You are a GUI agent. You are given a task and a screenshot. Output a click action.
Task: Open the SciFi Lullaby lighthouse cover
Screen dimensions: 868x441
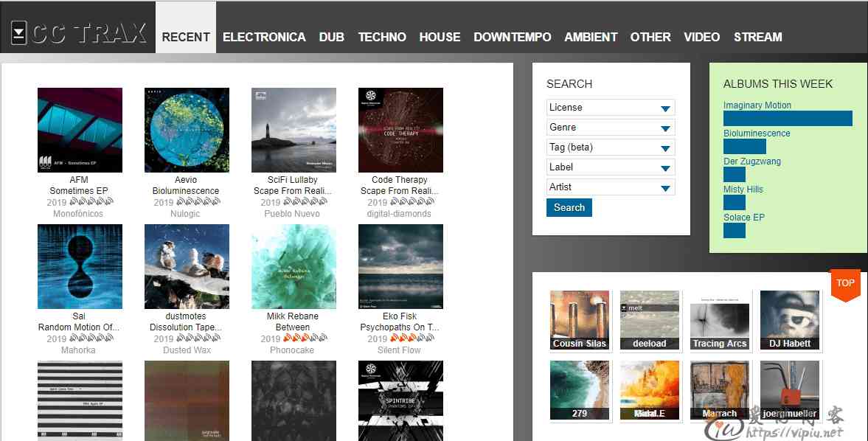point(294,130)
